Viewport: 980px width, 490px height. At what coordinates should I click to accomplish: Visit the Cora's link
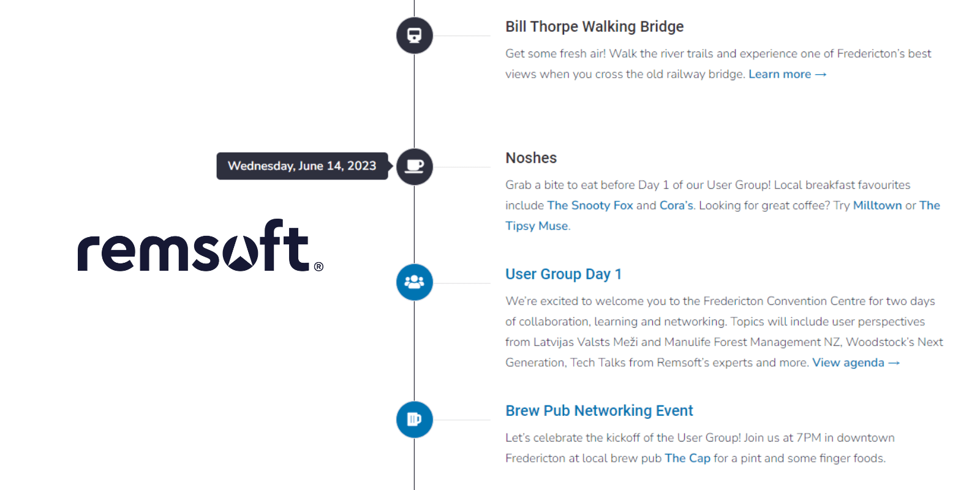click(676, 205)
